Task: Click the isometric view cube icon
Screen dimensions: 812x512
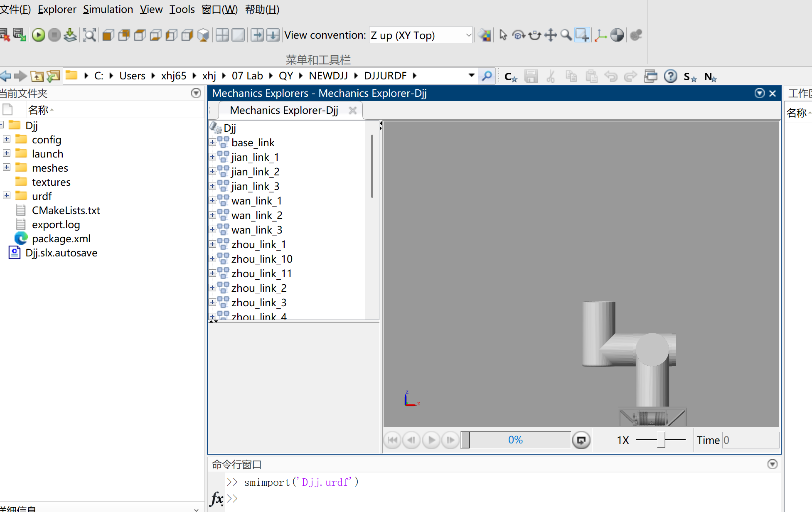Action: coord(204,35)
